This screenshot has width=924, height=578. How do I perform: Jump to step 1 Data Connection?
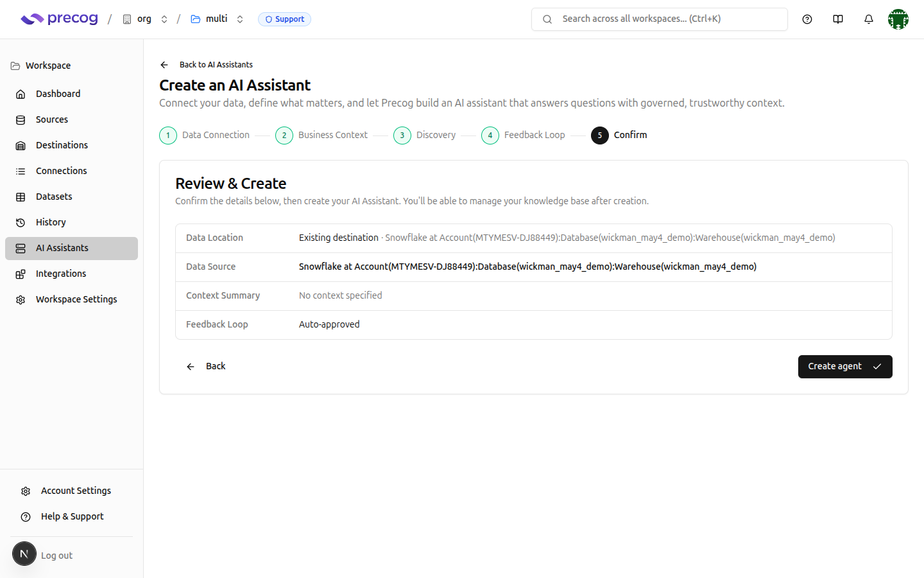coord(204,135)
